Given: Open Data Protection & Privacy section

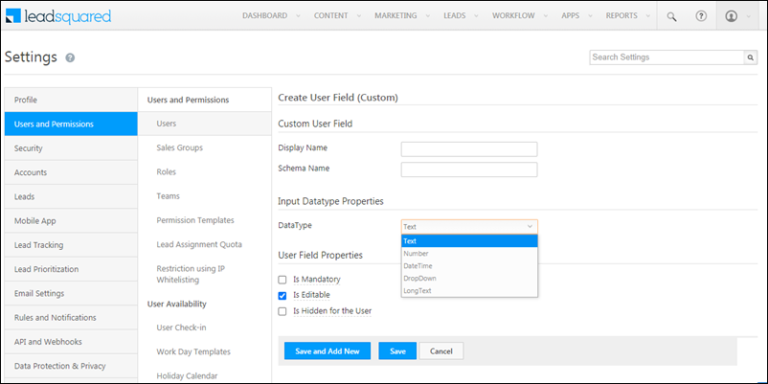Looking at the screenshot, I should click(x=71, y=366).
